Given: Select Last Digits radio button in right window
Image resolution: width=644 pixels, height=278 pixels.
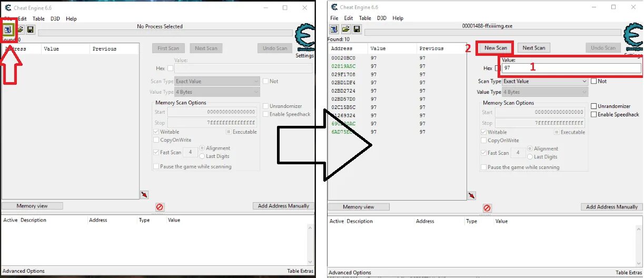Looking at the screenshot, I should click(530, 157).
